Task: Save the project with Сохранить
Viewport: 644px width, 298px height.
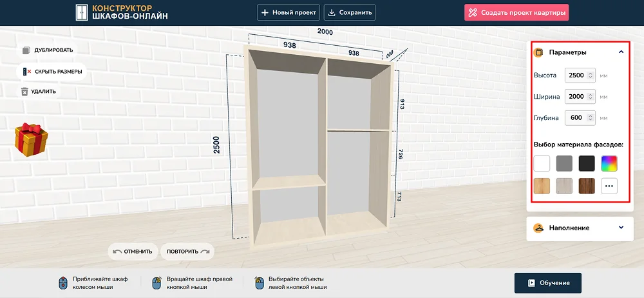Action: tap(350, 12)
